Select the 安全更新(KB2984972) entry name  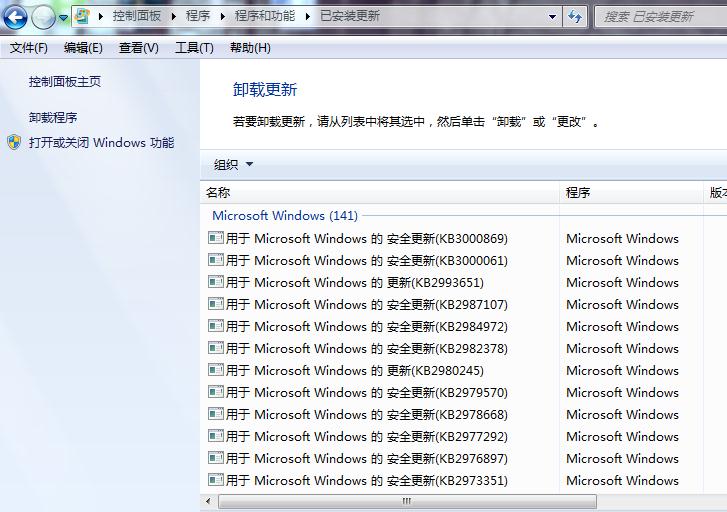tap(367, 326)
